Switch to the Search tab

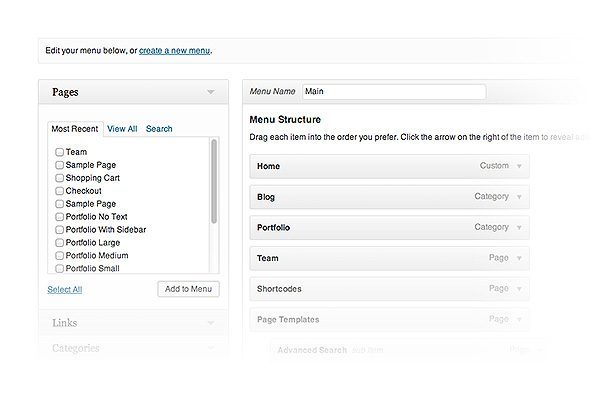[x=159, y=129]
